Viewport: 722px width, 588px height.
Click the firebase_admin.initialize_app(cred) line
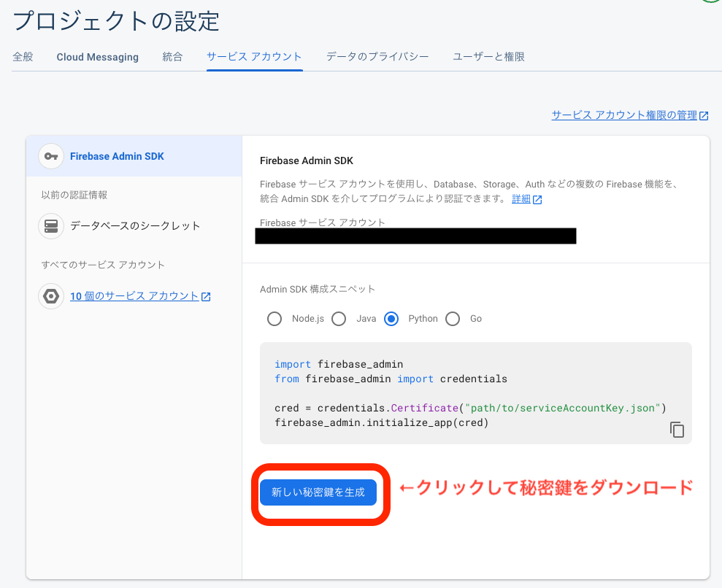click(x=381, y=423)
